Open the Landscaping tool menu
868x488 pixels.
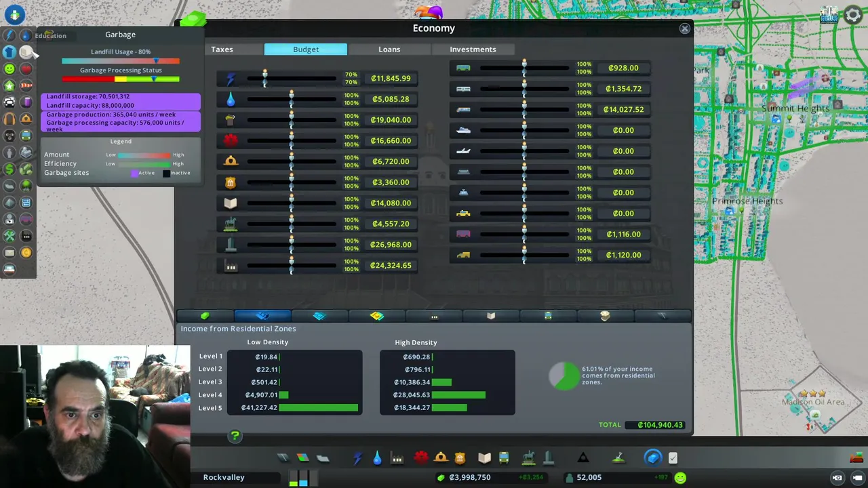[618, 458]
